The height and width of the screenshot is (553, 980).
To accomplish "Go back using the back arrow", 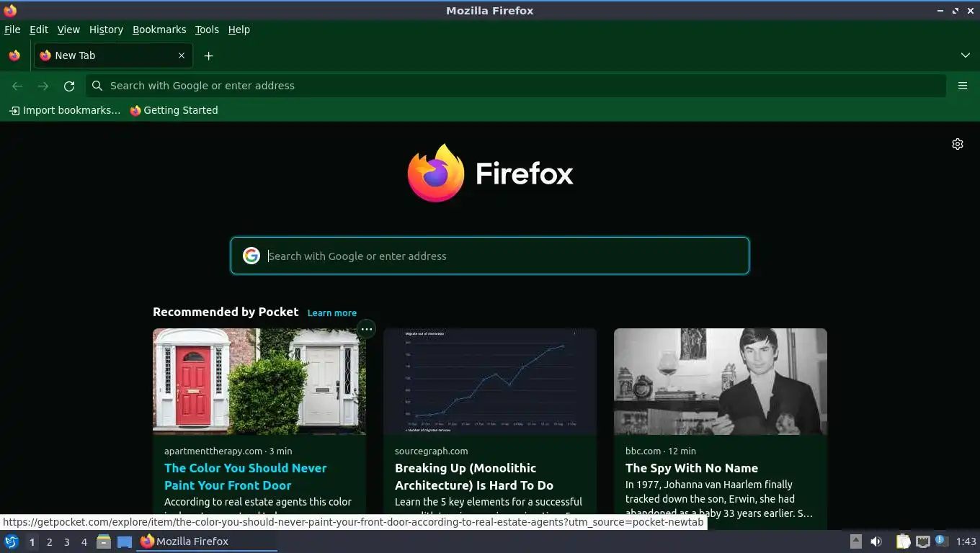I will point(17,86).
